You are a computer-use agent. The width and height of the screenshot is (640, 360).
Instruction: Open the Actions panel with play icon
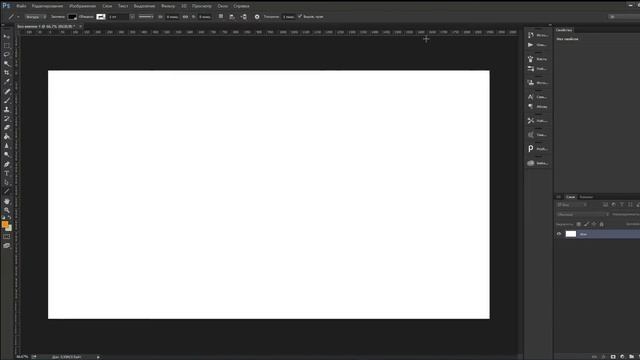click(x=538, y=45)
